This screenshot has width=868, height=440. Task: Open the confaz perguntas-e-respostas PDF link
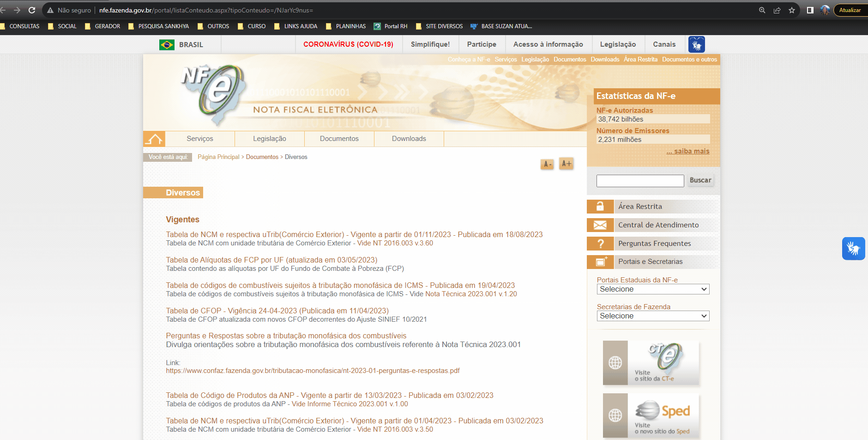click(x=313, y=371)
